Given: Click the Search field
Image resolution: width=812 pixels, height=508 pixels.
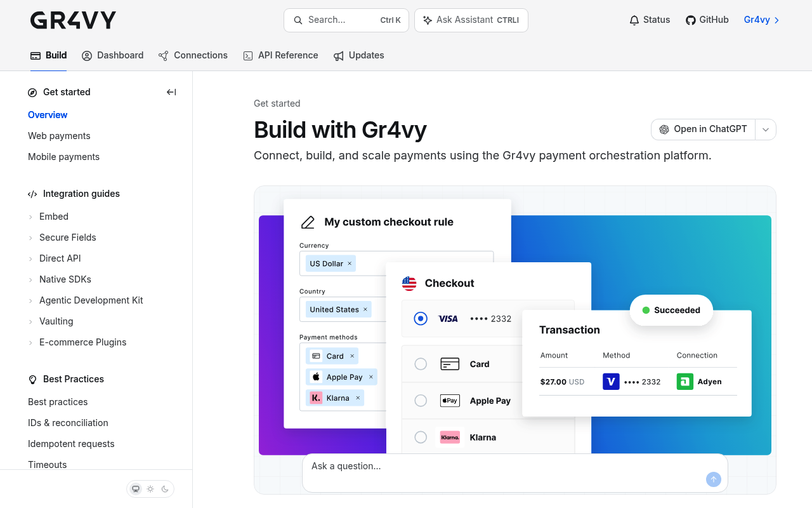Looking at the screenshot, I should [347, 20].
